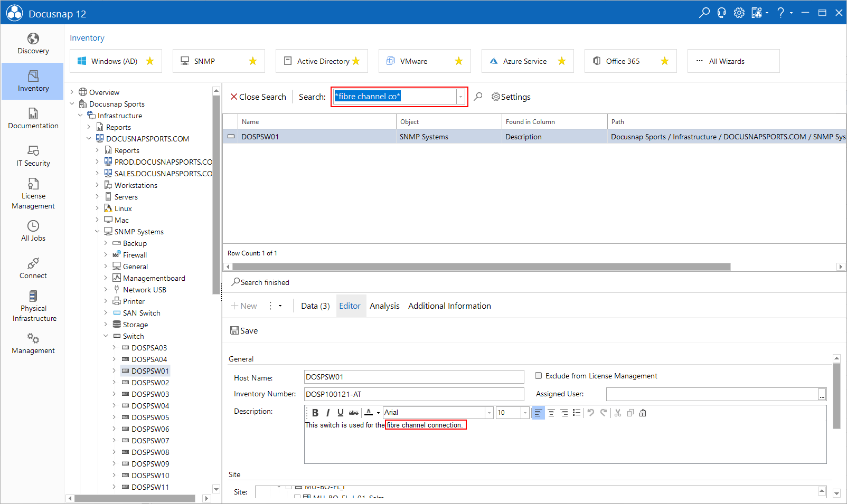This screenshot has width=847, height=504.
Task: Click the New button
Action: (x=243, y=306)
